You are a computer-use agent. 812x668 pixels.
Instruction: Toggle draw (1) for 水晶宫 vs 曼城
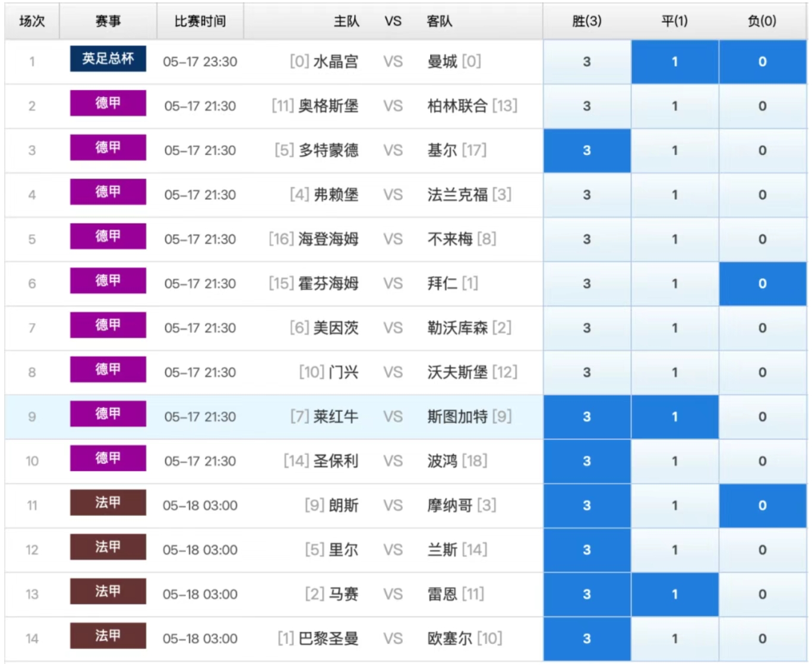[x=675, y=62]
